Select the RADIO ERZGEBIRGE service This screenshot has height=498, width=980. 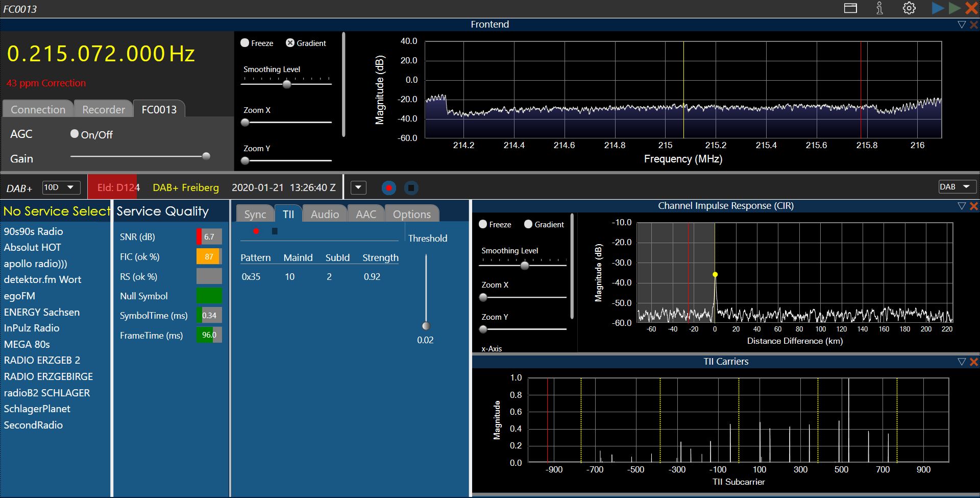coord(48,376)
